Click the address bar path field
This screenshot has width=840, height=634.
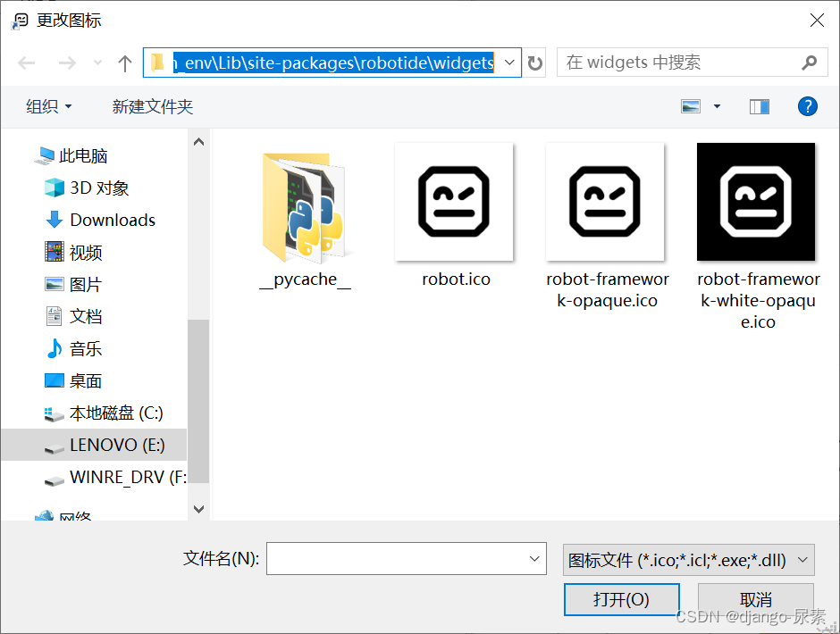coord(333,63)
